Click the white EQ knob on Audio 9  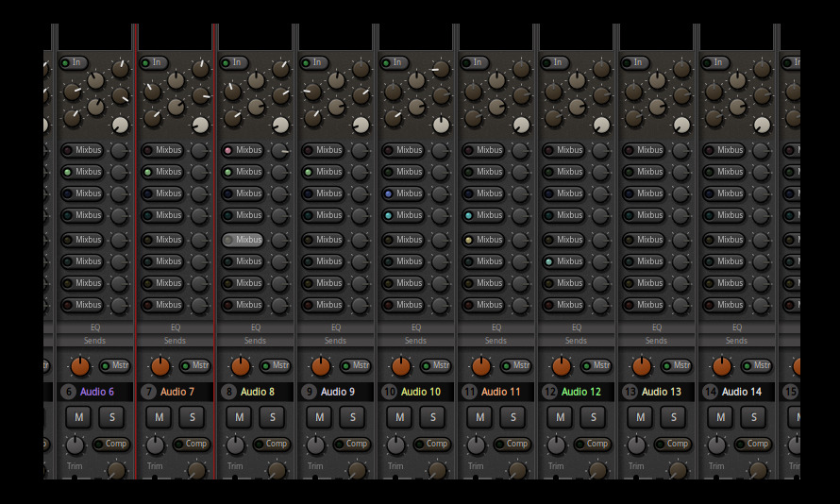(361, 125)
